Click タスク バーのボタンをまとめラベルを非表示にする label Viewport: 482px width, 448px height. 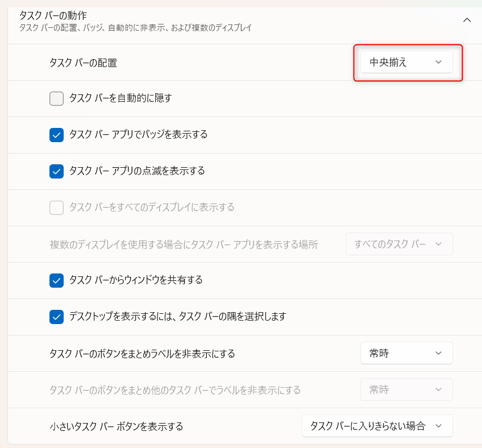click(142, 354)
